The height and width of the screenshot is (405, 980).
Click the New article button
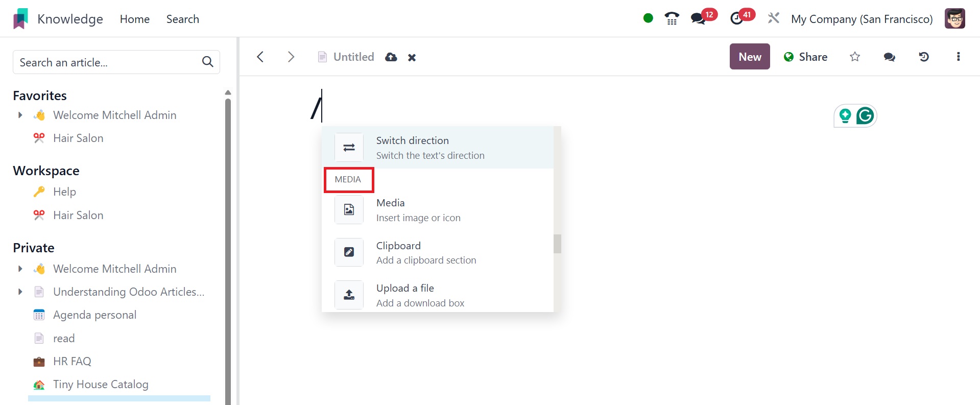pos(749,57)
